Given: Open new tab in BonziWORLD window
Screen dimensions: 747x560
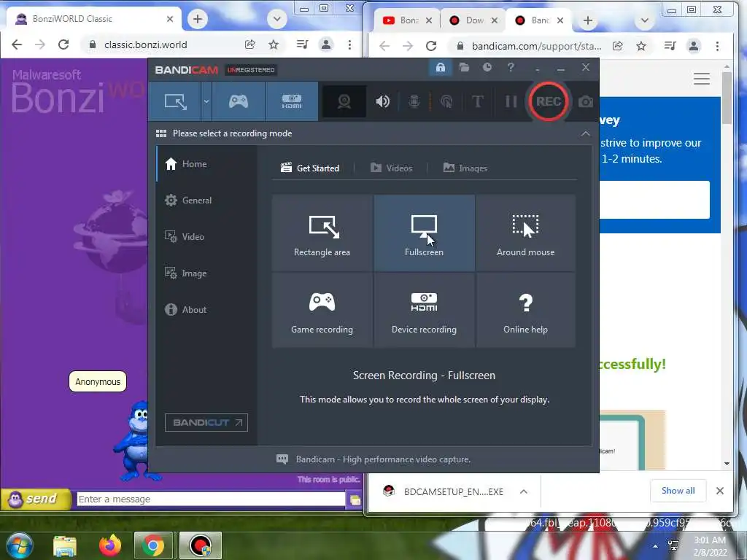Looking at the screenshot, I should (197, 19).
